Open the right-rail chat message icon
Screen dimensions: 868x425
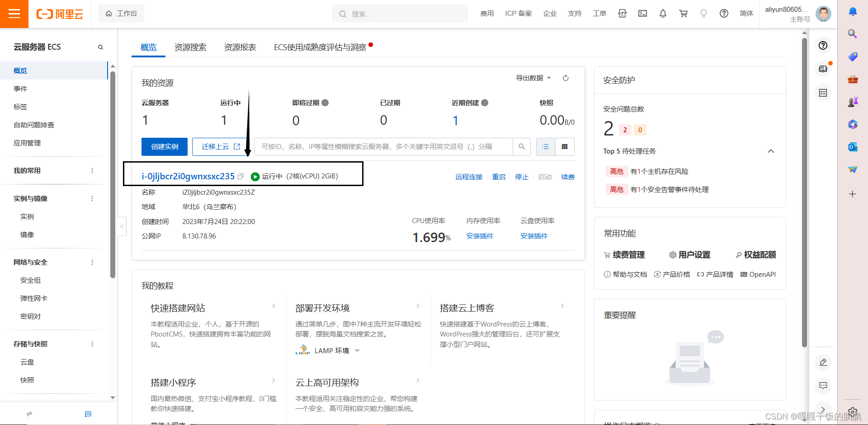pyautogui.click(x=823, y=385)
